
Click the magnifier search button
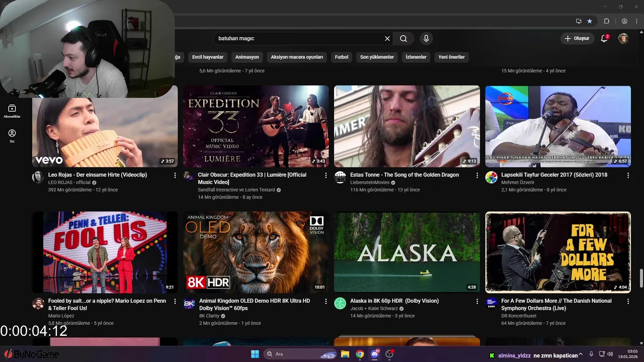pos(404,38)
